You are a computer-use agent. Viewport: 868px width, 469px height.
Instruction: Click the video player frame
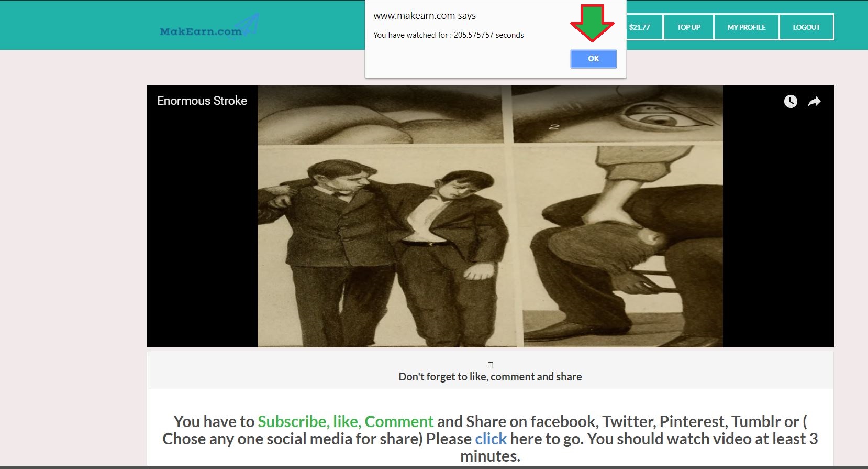(490, 216)
